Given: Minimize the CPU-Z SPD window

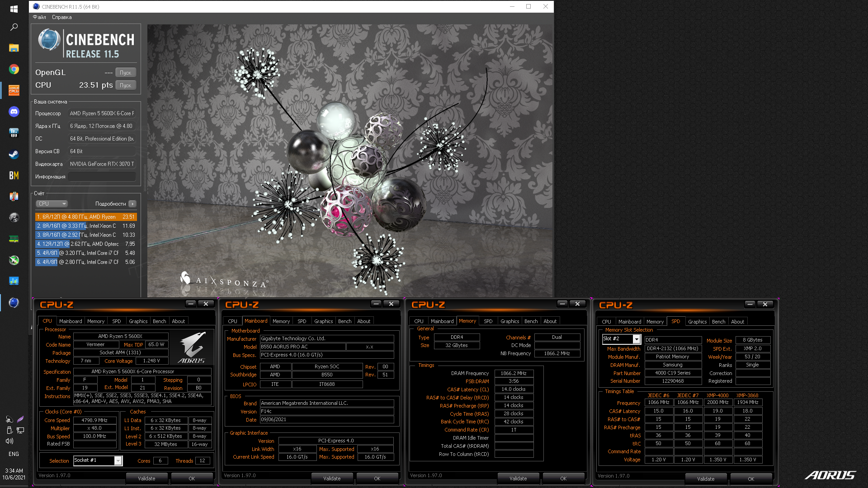Looking at the screenshot, I should pyautogui.click(x=750, y=305).
